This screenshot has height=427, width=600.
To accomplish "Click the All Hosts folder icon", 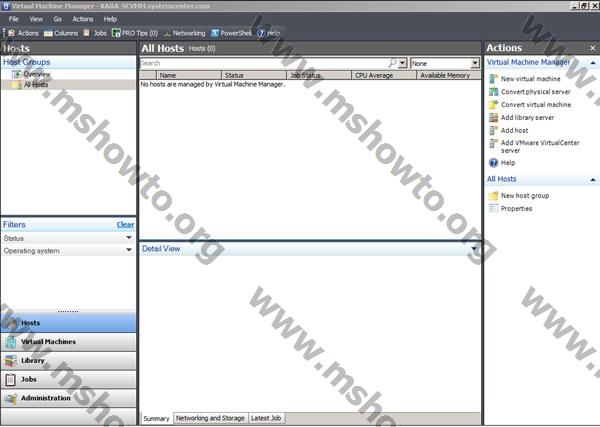I will tap(16, 85).
